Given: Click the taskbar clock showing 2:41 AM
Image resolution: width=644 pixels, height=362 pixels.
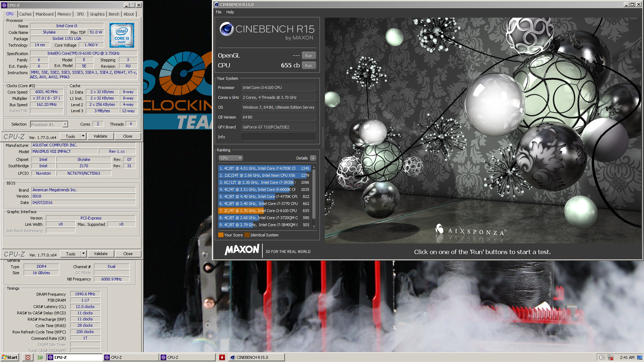Looking at the screenshot, I should [627, 357].
